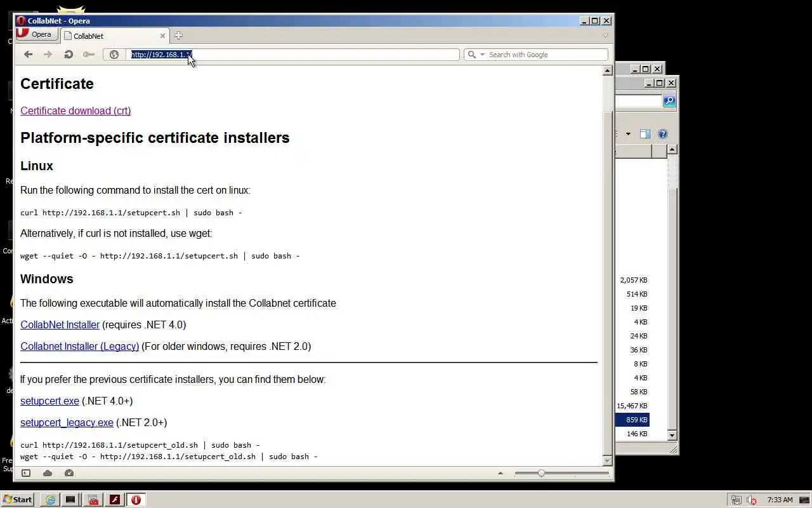Toggle the Opera panels button in status bar
The height and width of the screenshot is (508, 812).
(26, 473)
